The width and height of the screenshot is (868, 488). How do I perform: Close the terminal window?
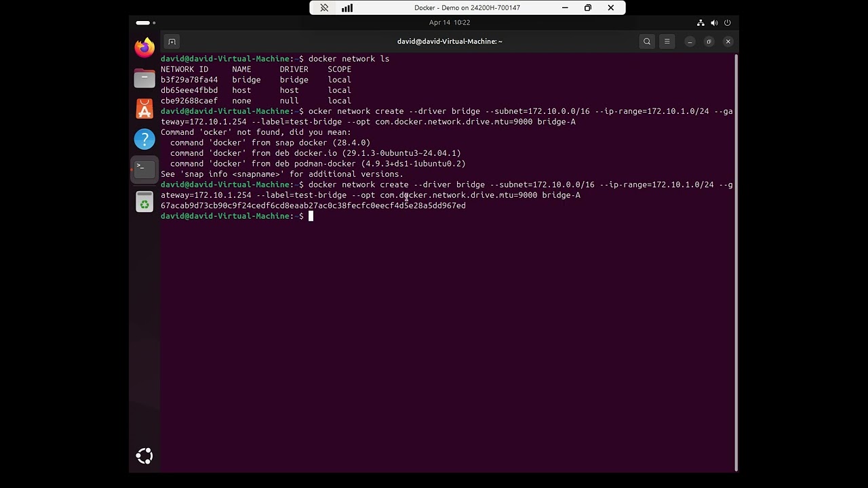tap(728, 41)
